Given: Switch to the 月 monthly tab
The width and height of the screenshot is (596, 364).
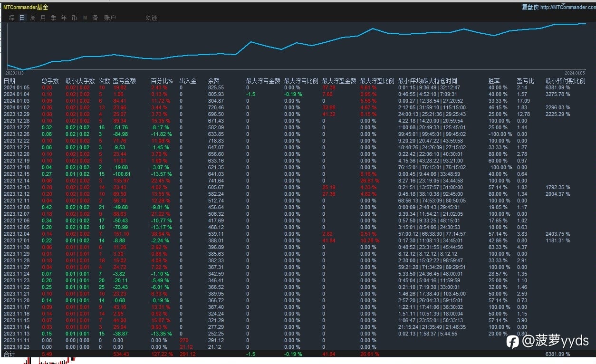Looking at the screenshot, I should point(43,18).
